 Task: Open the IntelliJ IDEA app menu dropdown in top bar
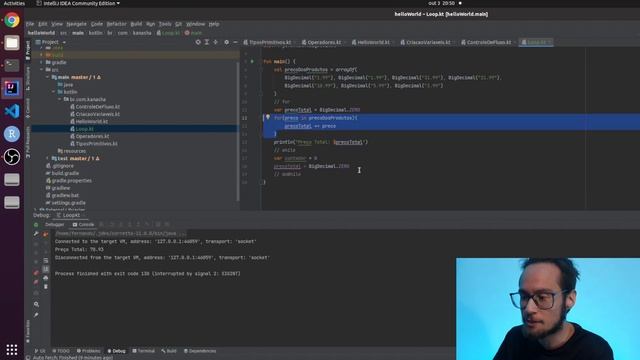[x=78, y=3]
